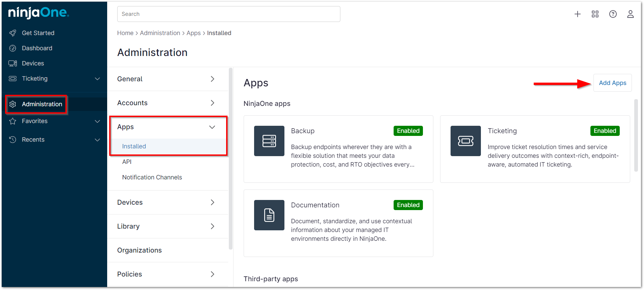This screenshot has width=644, height=290.
Task: Click the Add Apps button
Action: (612, 83)
